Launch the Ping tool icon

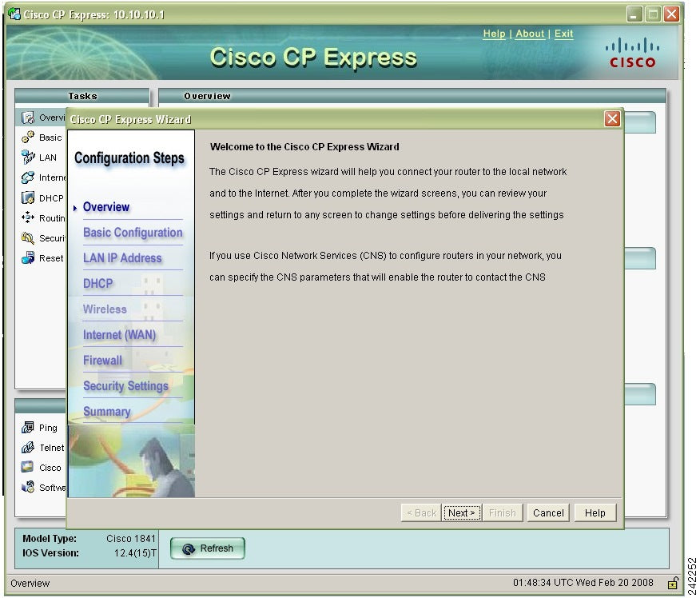click(28, 427)
